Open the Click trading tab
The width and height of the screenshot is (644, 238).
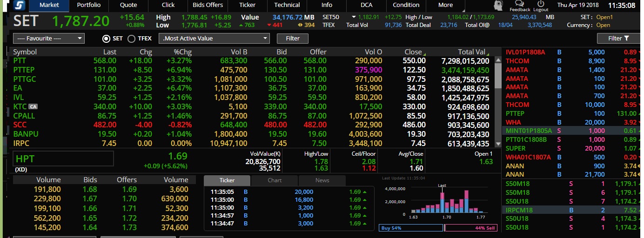[168, 5]
